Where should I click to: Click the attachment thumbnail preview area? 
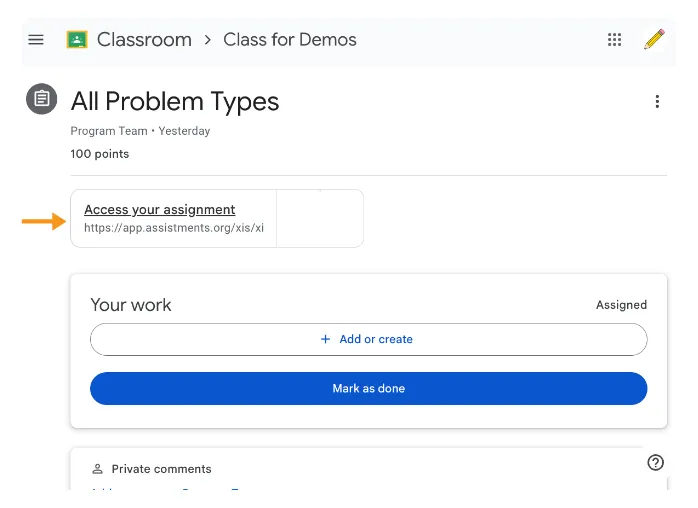pyautogui.click(x=320, y=219)
